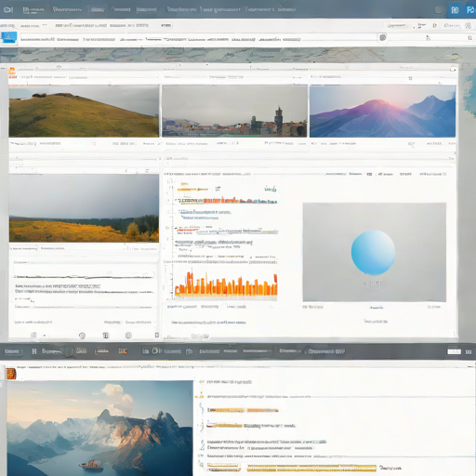Open the mountain lake with boat photo

coord(100,428)
